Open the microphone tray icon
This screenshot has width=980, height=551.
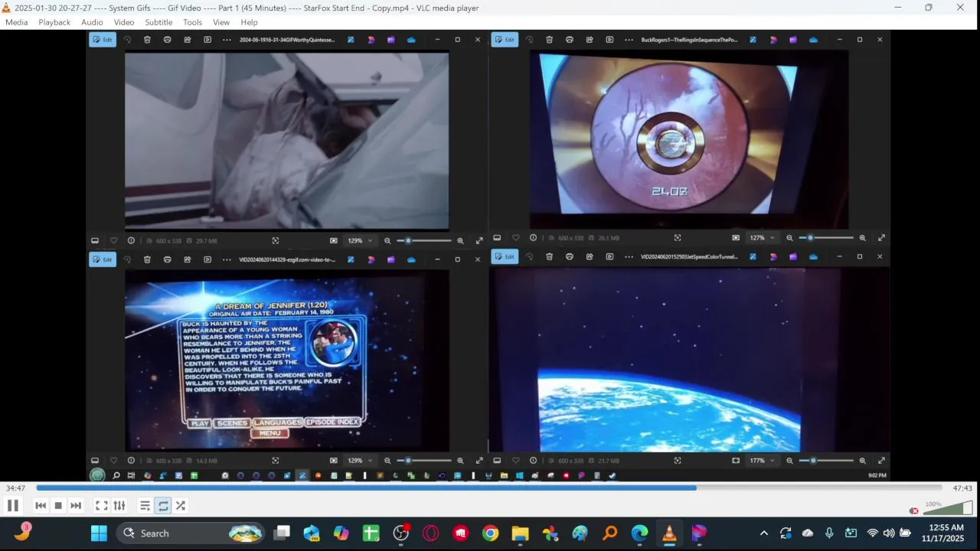829,533
